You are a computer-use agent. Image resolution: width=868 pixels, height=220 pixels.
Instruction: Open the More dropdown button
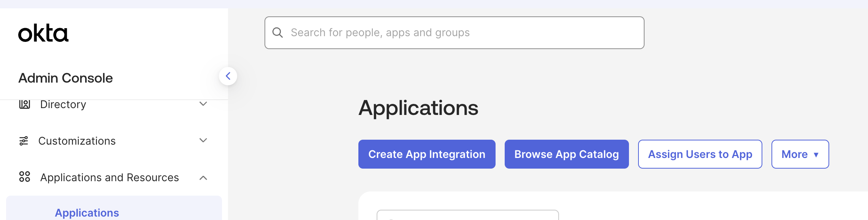click(x=800, y=154)
